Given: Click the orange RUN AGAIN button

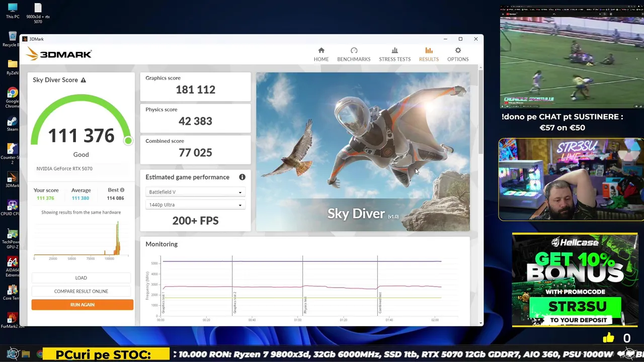Looking at the screenshot, I should click(83, 305).
